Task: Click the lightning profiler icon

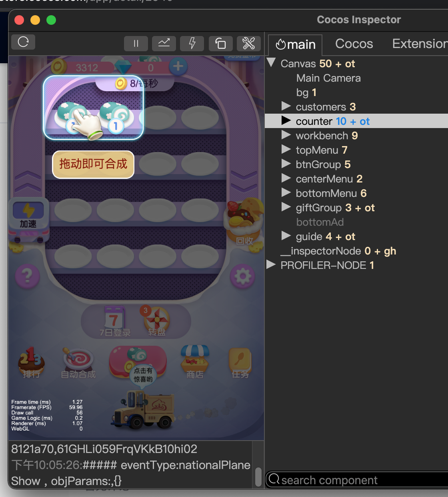Action: pyautogui.click(x=192, y=44)
